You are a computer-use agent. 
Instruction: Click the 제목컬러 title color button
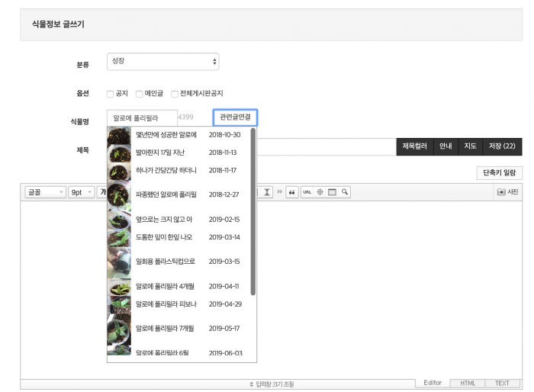[416, 146]
